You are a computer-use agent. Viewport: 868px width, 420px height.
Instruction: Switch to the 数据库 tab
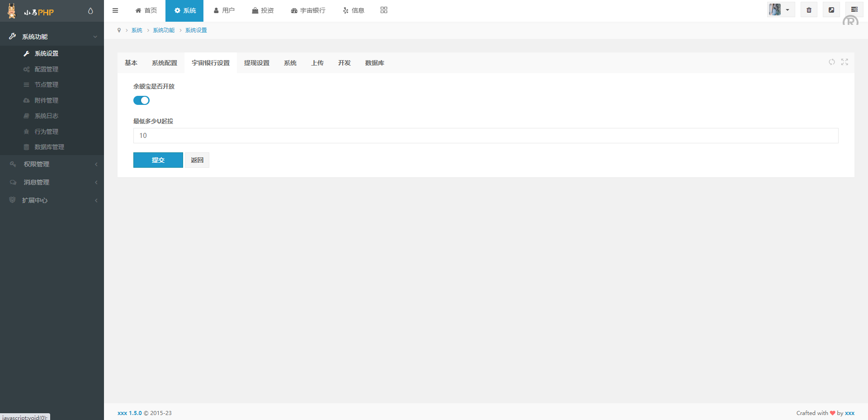click(374, 63)
